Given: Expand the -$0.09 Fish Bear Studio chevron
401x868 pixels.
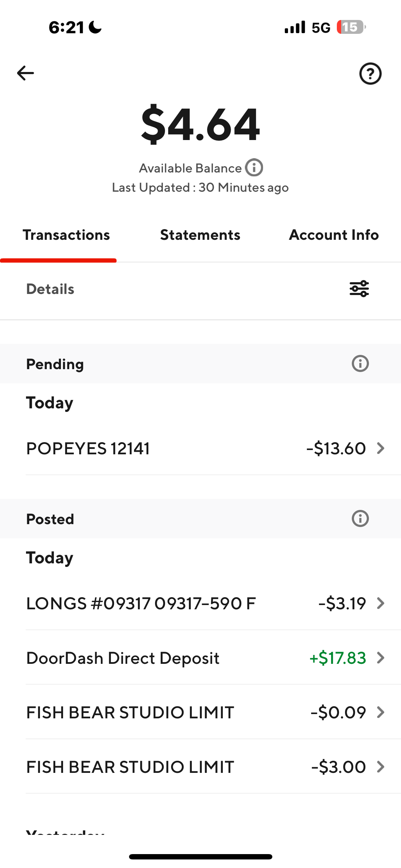Looking at the screenshot, I should pos(381,712).
